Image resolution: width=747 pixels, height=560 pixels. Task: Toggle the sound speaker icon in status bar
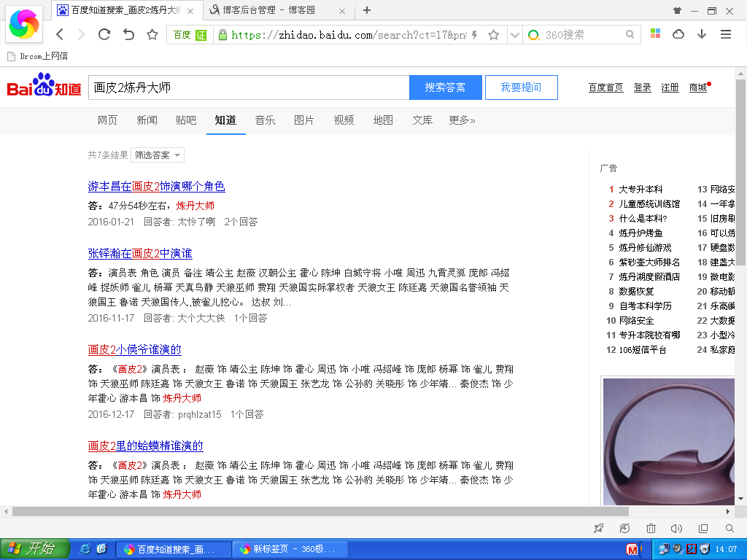676,528
